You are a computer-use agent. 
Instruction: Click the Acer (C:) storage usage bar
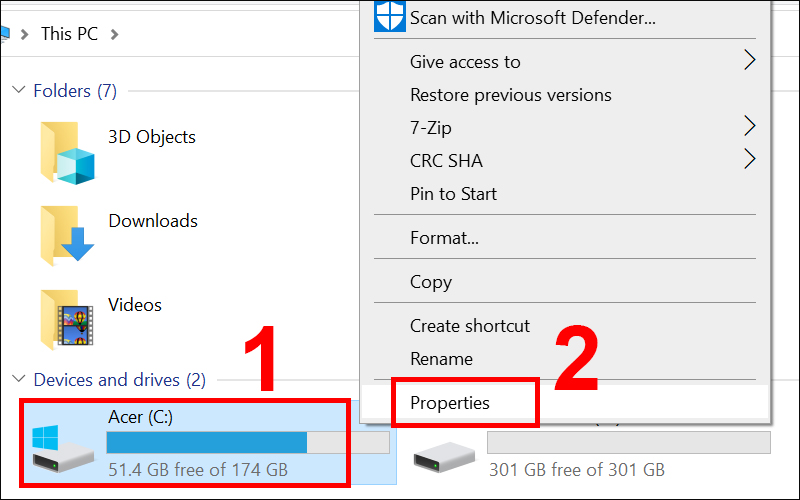[x=247, y=443]
